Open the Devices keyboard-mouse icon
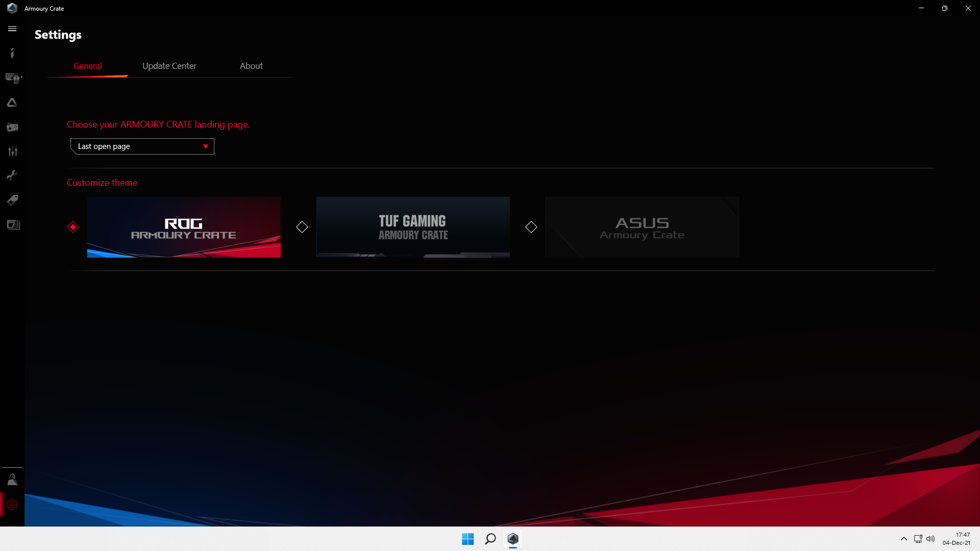Viewport: 980px width, 551px height. point(12,78)
